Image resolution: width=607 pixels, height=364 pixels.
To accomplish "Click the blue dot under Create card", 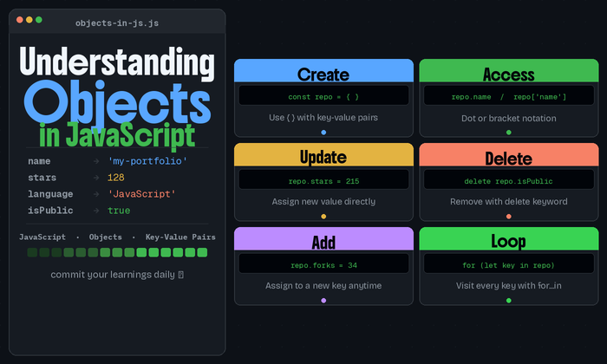I will click(323, 133).
